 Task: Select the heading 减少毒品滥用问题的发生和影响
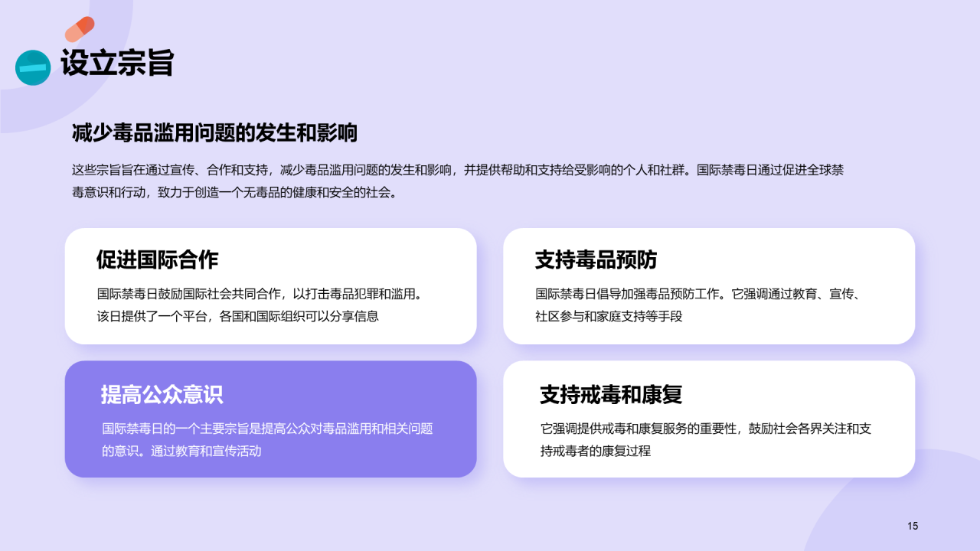[x=214, y=133]
